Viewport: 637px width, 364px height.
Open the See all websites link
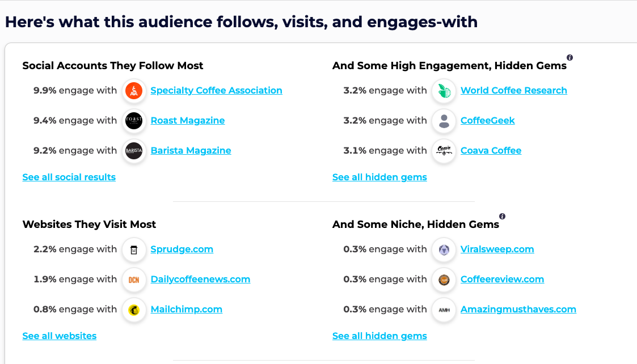point(60,336)
